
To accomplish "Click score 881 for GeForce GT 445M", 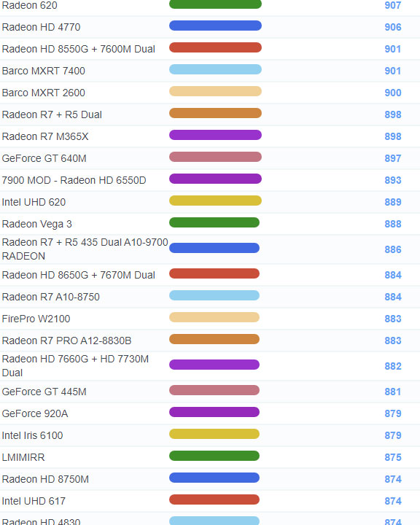I will (393, 392).
